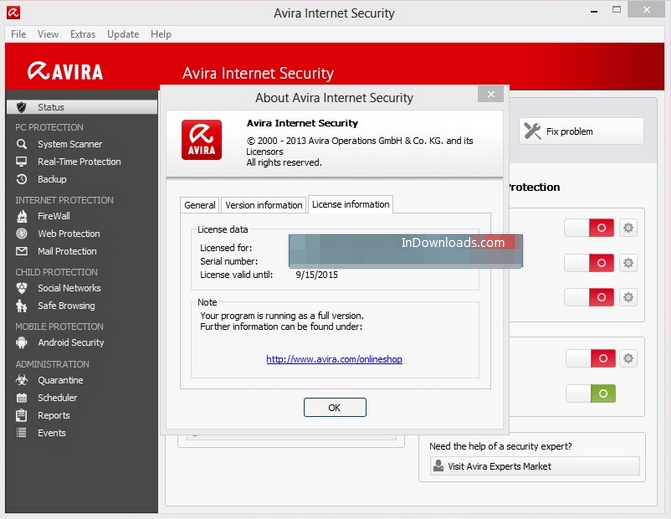Viewport: 671px width, 519px height.
Task: Click 'Your program is running as a full version' text
Action: (282, 316)
